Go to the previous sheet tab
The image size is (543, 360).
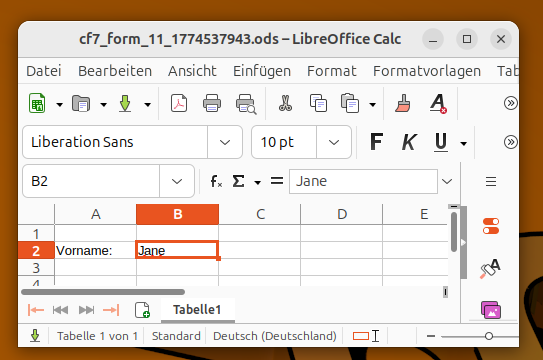click(60, 310)
